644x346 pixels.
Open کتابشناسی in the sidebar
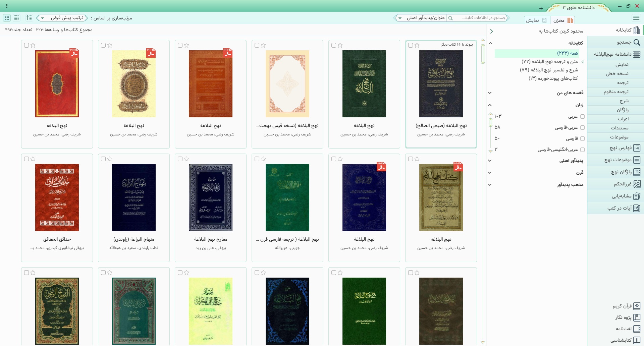coord(625,340)
